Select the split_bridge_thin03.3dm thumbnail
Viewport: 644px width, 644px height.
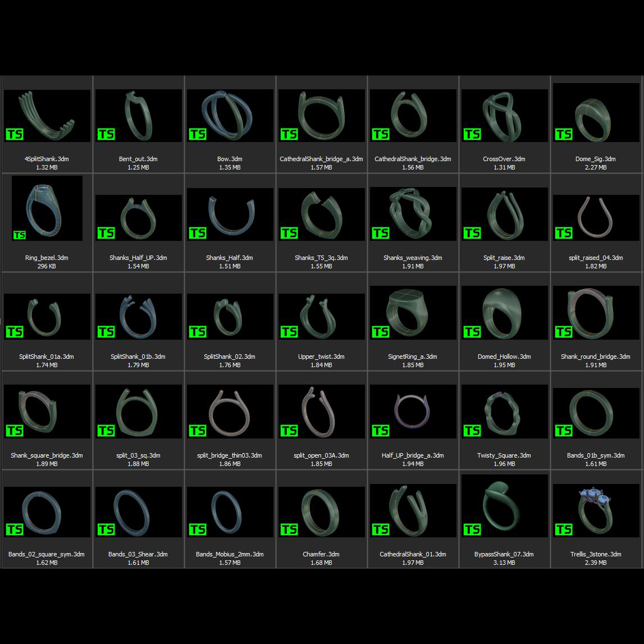click(230, 412)
